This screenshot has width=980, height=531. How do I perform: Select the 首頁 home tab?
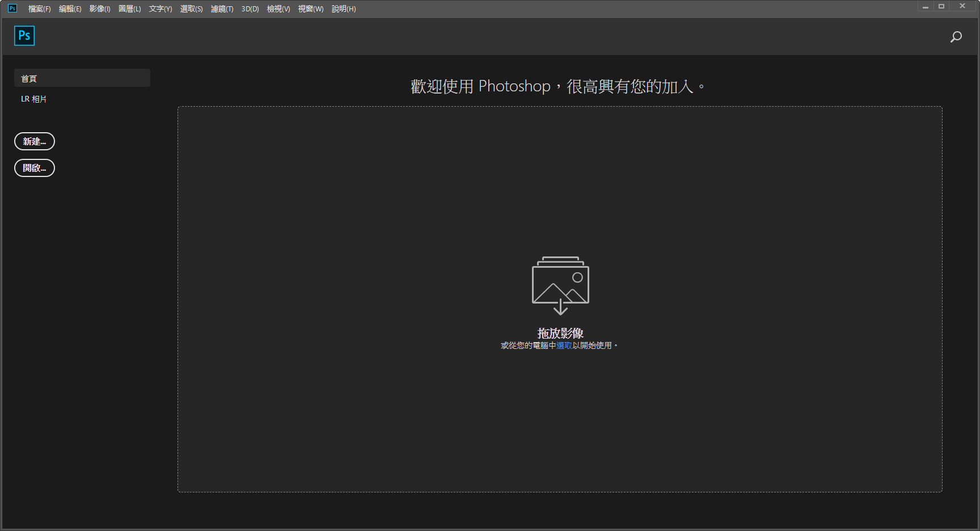coord(82,78)
